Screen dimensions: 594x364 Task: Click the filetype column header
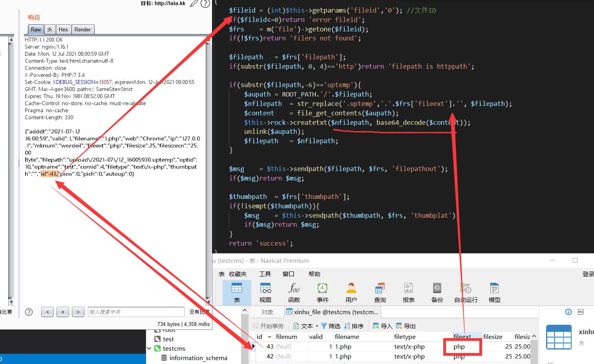tap(422, 337)
